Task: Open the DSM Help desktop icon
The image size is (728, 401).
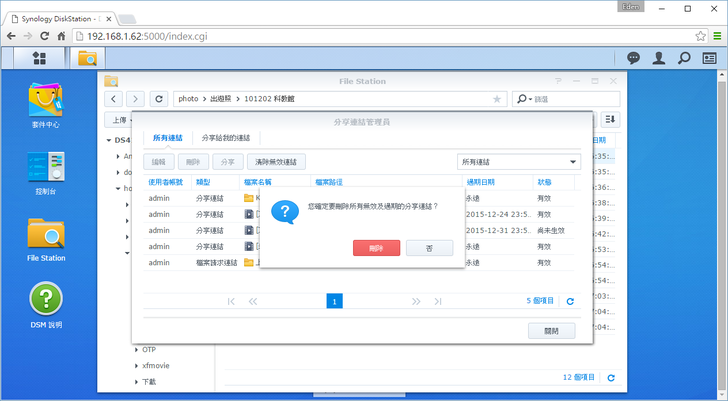Action: coord(46,303)
